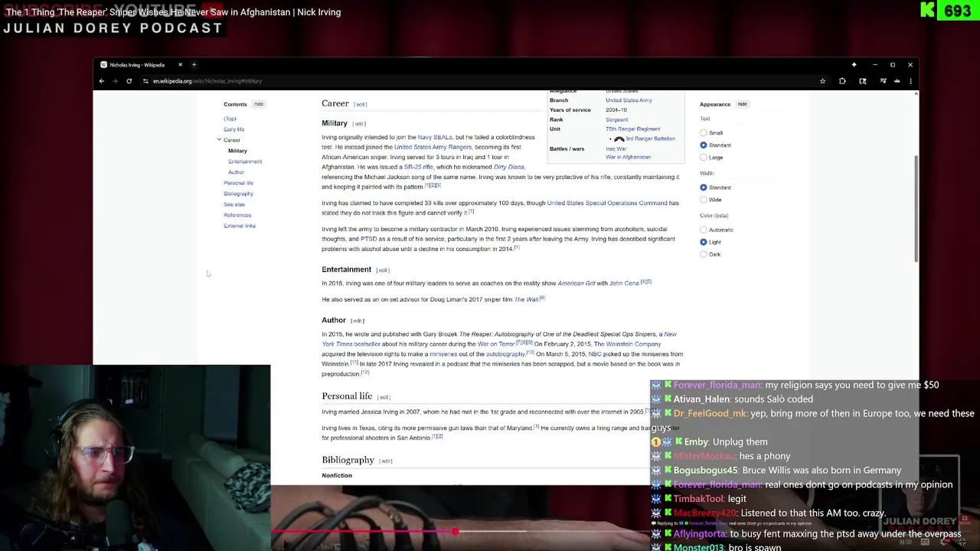
Task: Open United States Special Operations Command link
Action: (607, 204)
